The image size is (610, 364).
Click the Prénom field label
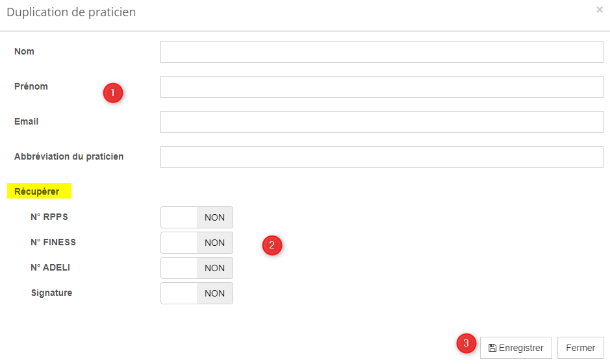tap(31, 86)
